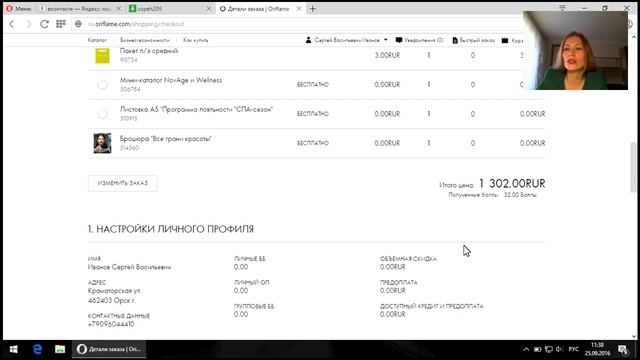
Task: Open the shopping cart icon
Action: pyautogui.click(x=505, y=40)
